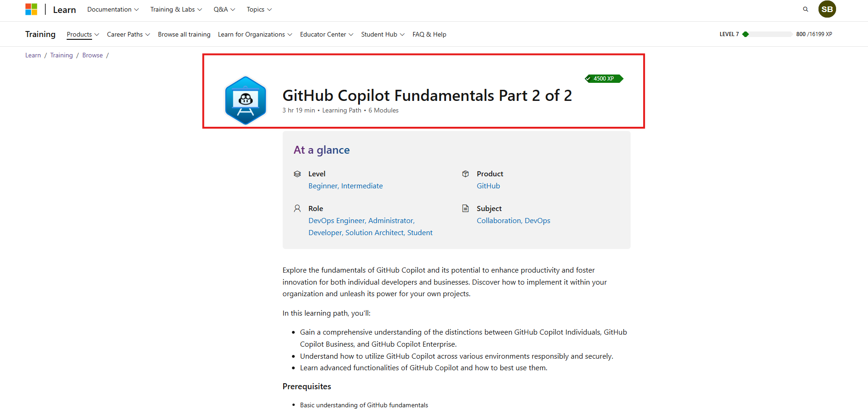Click the Microsoft logo
The image size is (868, 417).
pyautogui.click(x=31, y=9)
